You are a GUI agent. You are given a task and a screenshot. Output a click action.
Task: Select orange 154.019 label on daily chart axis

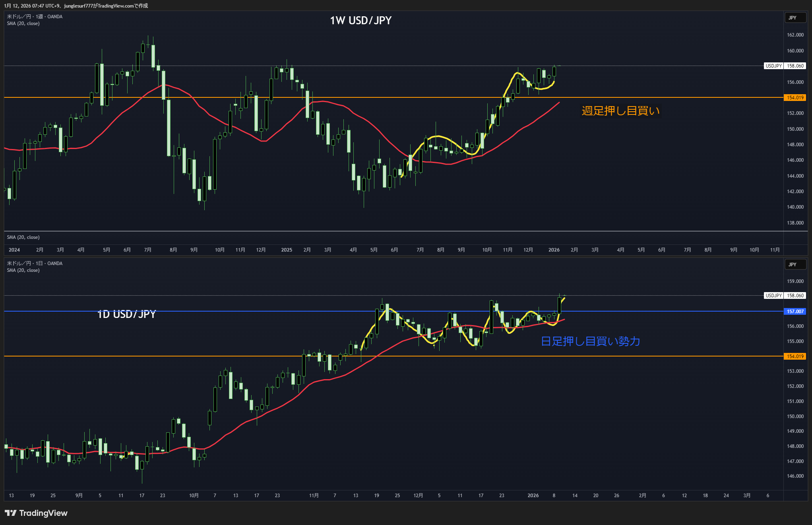pyautogui.click(x=795, y=356)
